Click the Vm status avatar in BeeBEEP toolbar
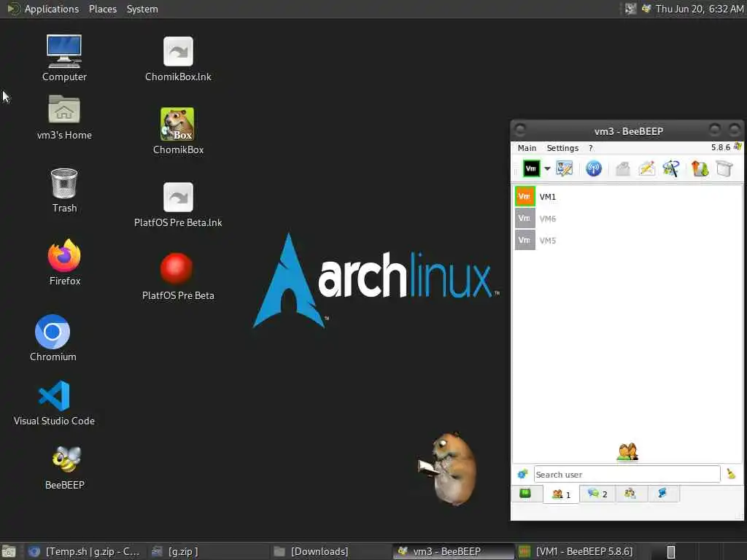The width and height of the screenshot is (747, 560). (x=531, y=168)
